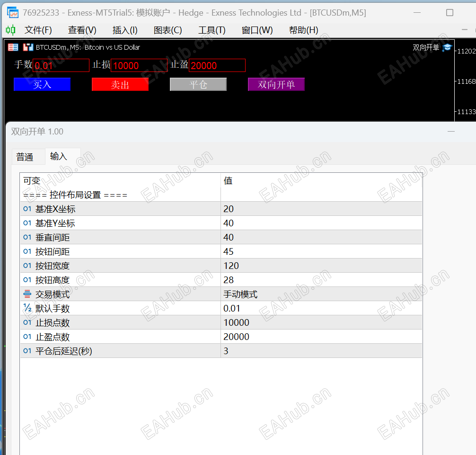476x455 pixels.
Task: Click the list icon beside 交易模式
Action: click(x=27, y=294)
